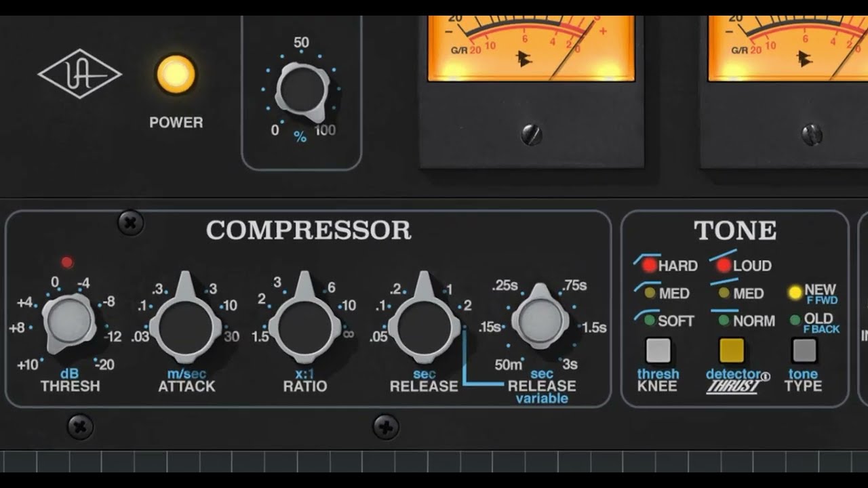Select the MED knee LED
The image size is (868, 488).
tap(650, 293)
